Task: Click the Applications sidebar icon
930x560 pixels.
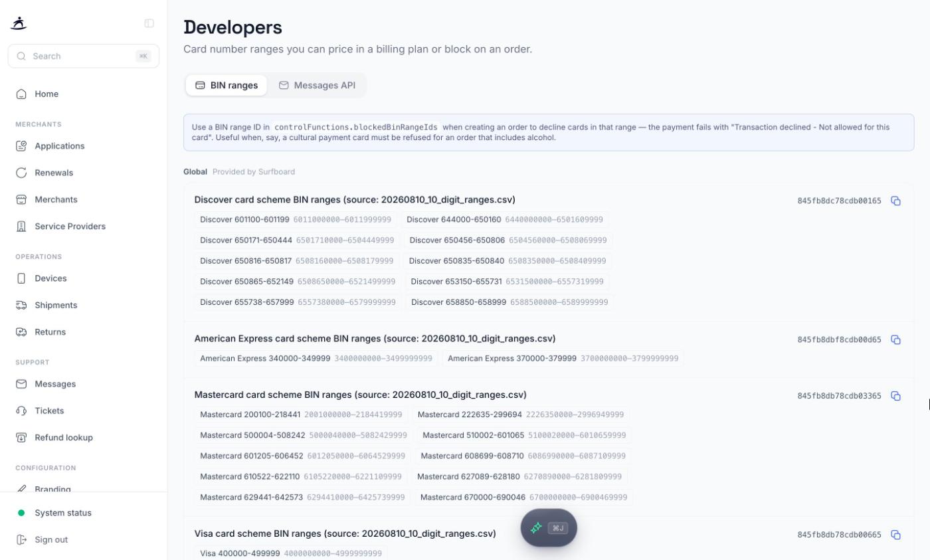Action: click(x=21, y=146)
